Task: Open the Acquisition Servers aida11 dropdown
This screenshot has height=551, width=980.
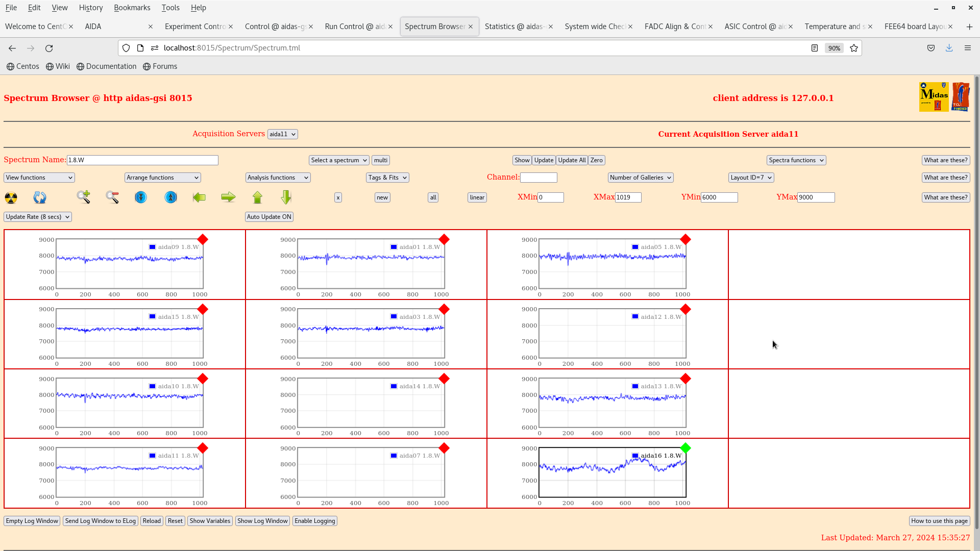Action: [x=282, y=134]
